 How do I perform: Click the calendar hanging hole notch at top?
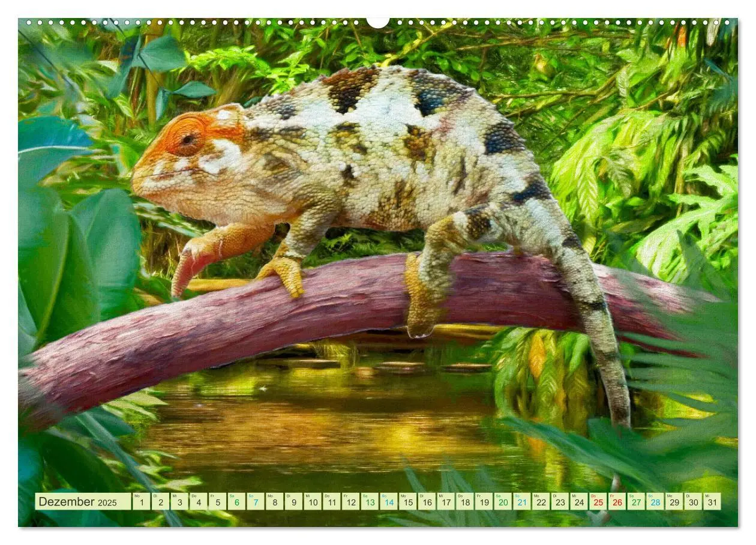pyautogui.click(x=378, y=22)
